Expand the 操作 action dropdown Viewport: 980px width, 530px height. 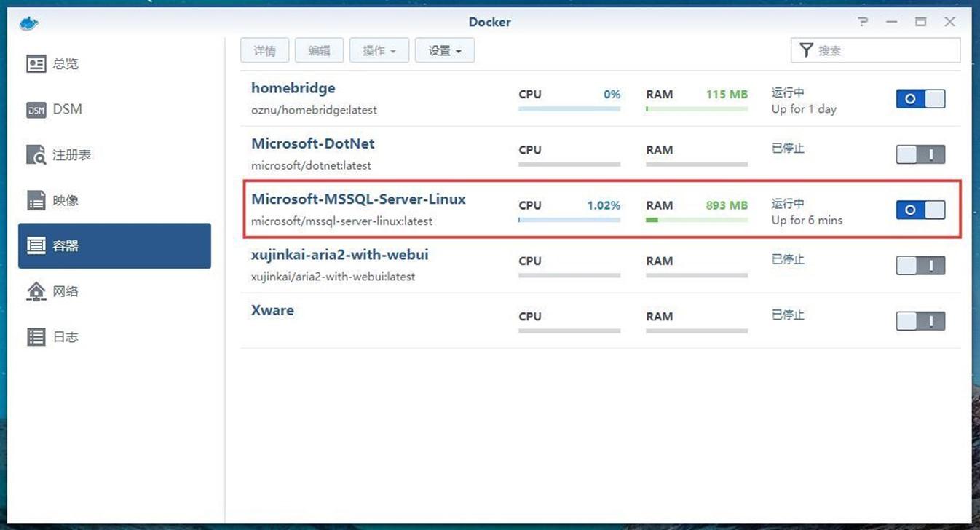click(379, 50)
